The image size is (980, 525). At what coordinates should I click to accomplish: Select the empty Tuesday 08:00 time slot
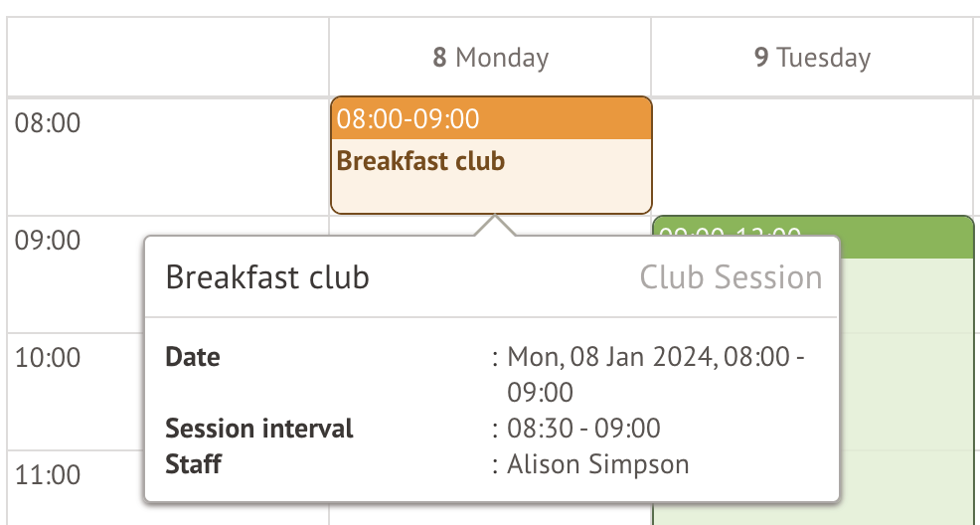point(812,154)
